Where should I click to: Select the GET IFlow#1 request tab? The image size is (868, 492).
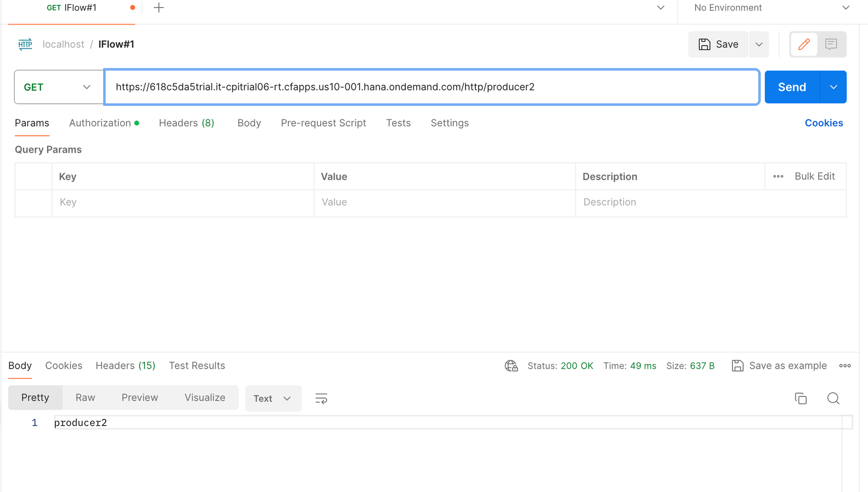[x=71, y=8]
